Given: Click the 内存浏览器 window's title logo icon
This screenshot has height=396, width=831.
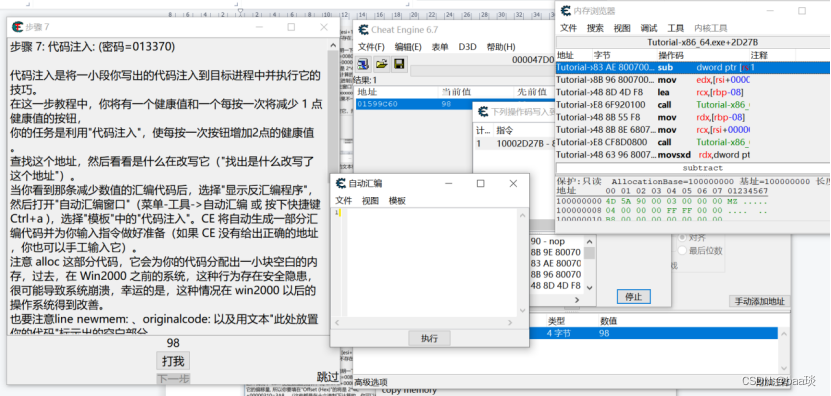Looking at the screenshot, I should point(566,11).
